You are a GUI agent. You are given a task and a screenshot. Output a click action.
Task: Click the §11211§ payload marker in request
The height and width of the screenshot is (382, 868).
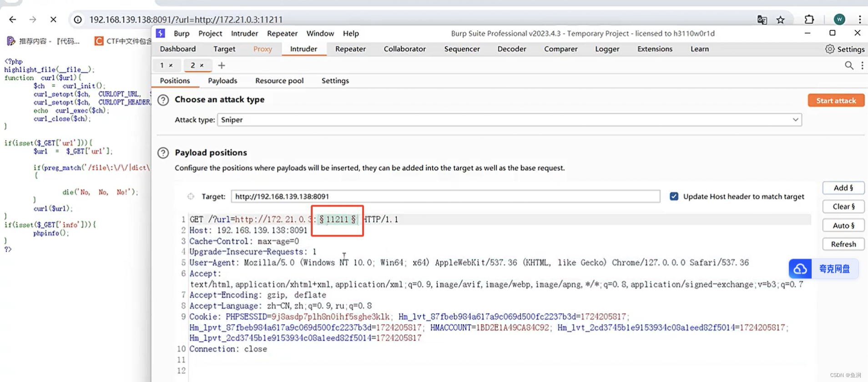pos(338,220)
